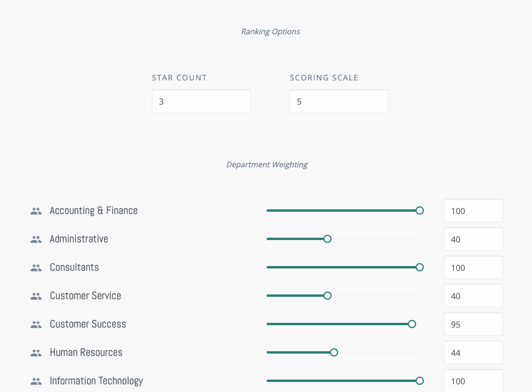
Task: Click the Administrative weighting slider handle
Action: pos(327,239)
